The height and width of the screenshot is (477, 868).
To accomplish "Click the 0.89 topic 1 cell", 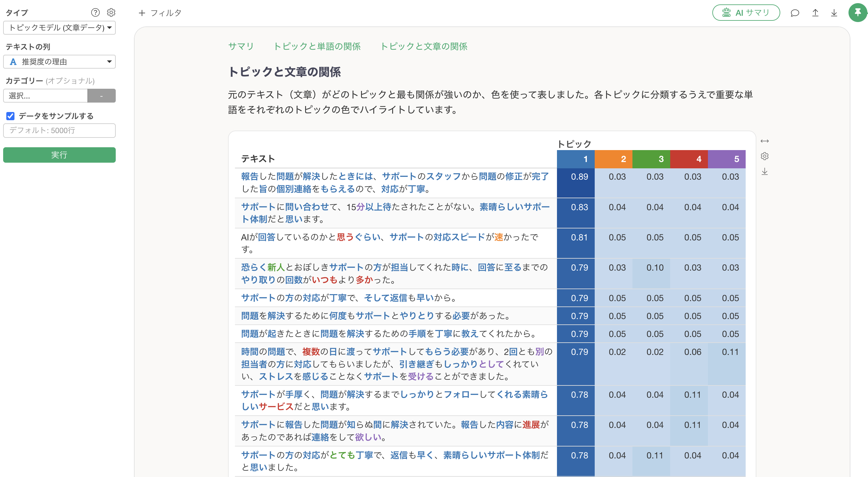I will coord(576,183).
